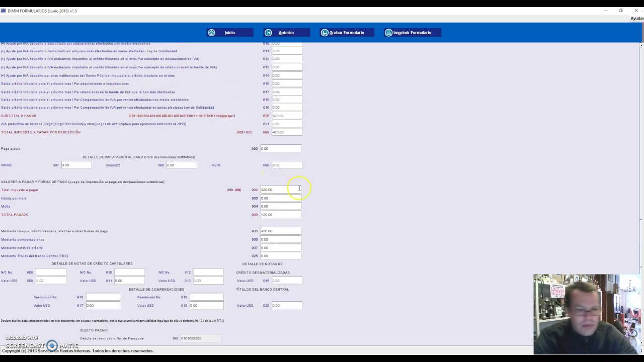
Task: Print using Imprimir Formulario button
Action: [413, 33]
